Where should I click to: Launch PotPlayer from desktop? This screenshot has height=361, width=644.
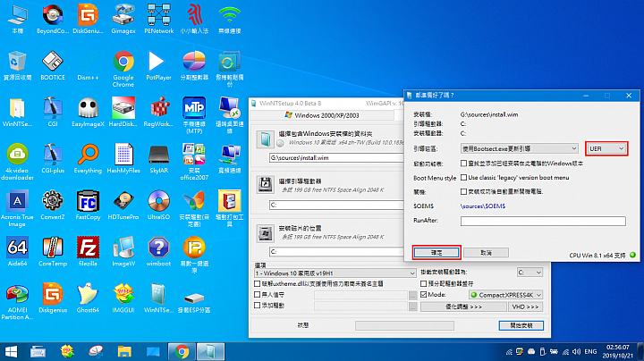158,65
